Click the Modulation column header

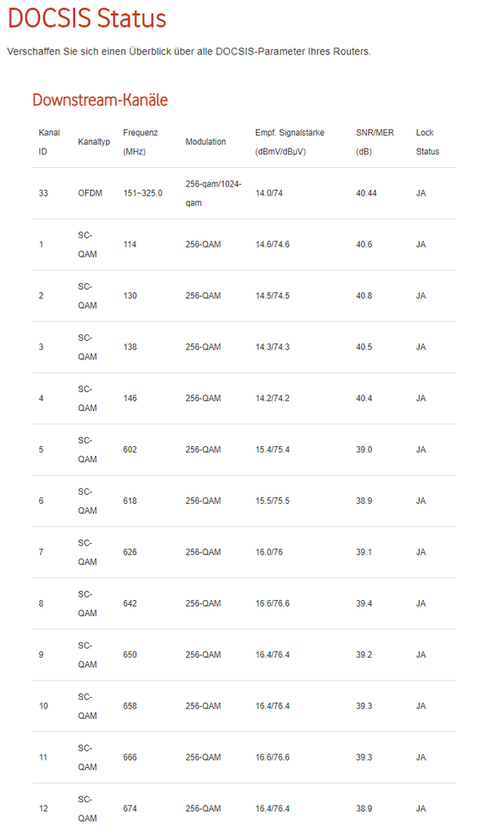click(206, 142)
